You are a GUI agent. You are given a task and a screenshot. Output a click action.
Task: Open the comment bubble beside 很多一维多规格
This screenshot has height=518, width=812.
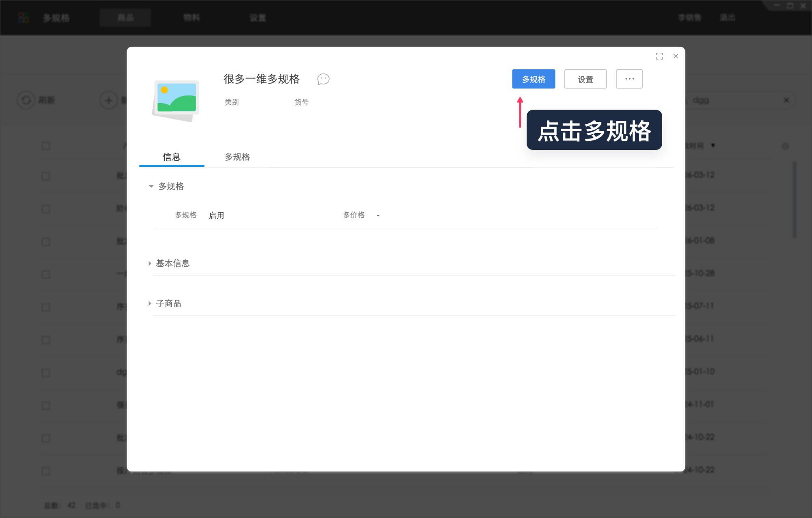tap(323, 80)
